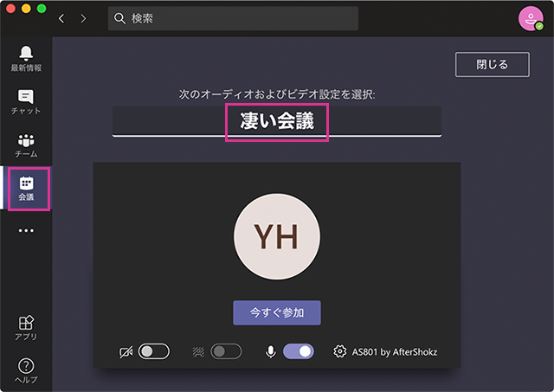Click the AS801 by AfterShokz device label

click(x=395, y=352)
